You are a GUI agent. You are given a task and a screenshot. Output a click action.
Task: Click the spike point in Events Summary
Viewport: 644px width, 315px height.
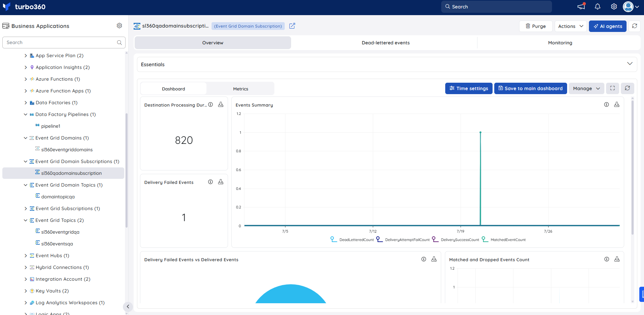pos(480,132)
